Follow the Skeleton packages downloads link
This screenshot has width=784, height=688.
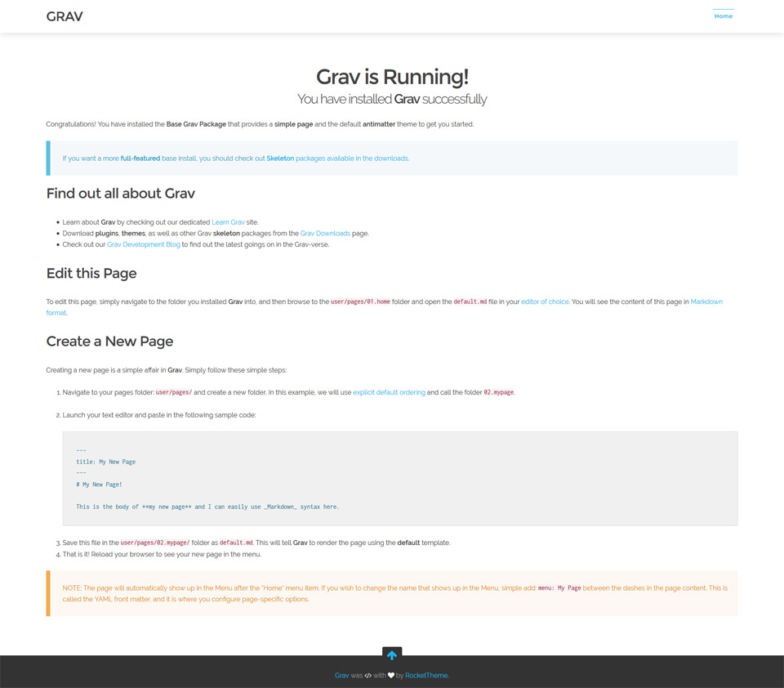pos(337,159)
